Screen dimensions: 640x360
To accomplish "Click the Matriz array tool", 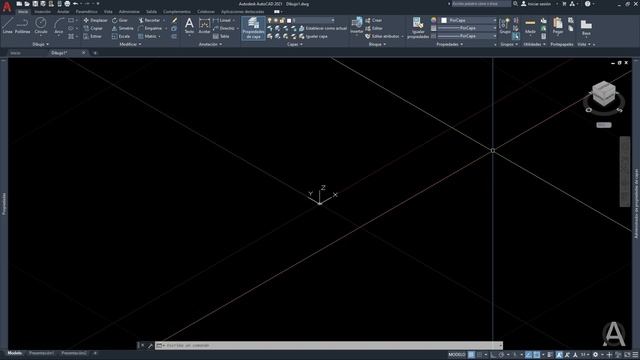I will tap(148, 36).
